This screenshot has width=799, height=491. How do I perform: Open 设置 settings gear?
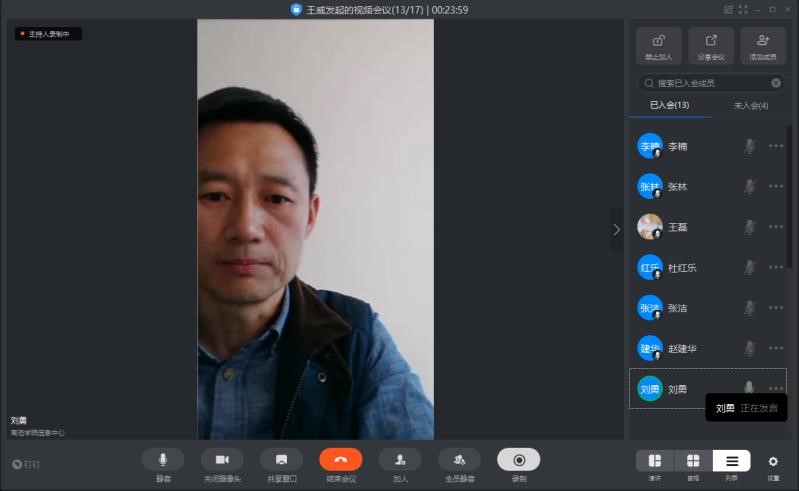(x=773, y=461)
